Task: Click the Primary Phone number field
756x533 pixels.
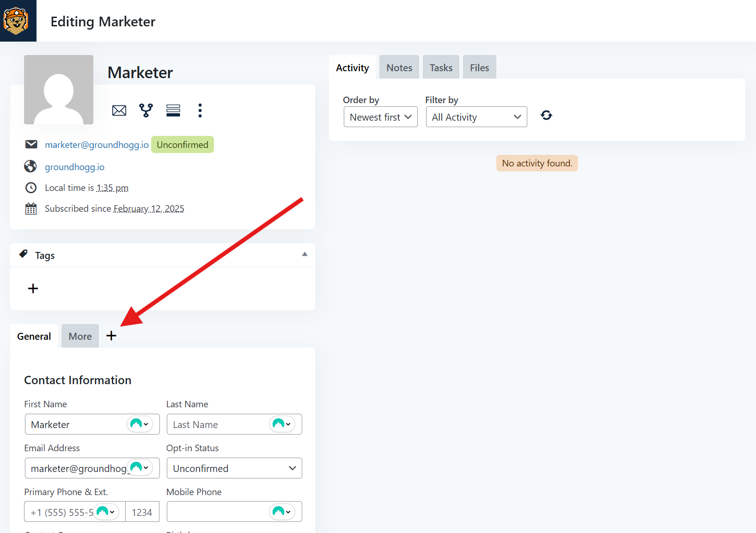Action: point(75,512)
